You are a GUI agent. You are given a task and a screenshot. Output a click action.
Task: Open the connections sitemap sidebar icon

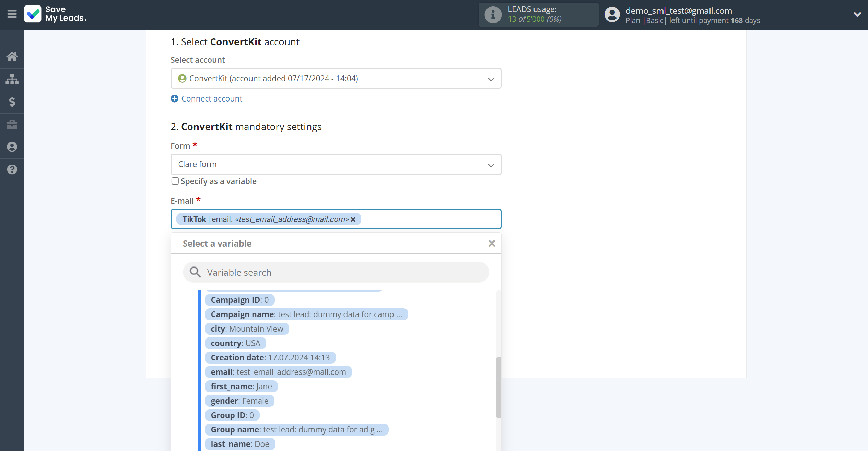click(12, 79)
